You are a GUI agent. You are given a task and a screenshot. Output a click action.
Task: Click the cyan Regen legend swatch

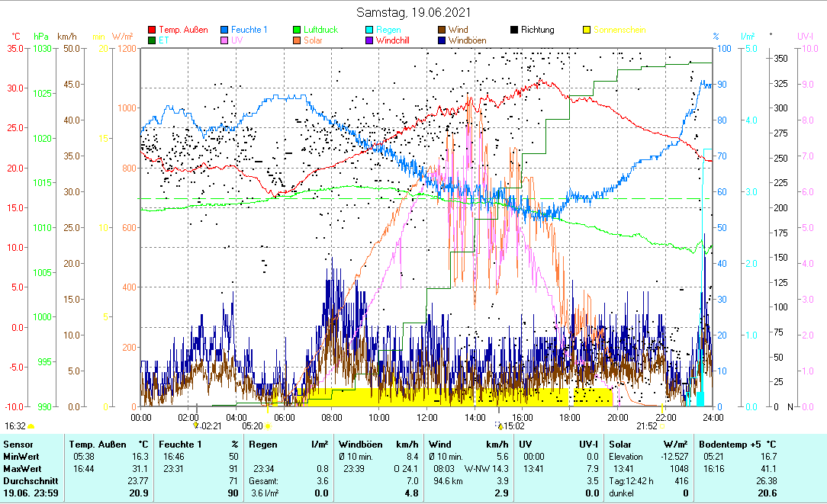pos(370,30)
